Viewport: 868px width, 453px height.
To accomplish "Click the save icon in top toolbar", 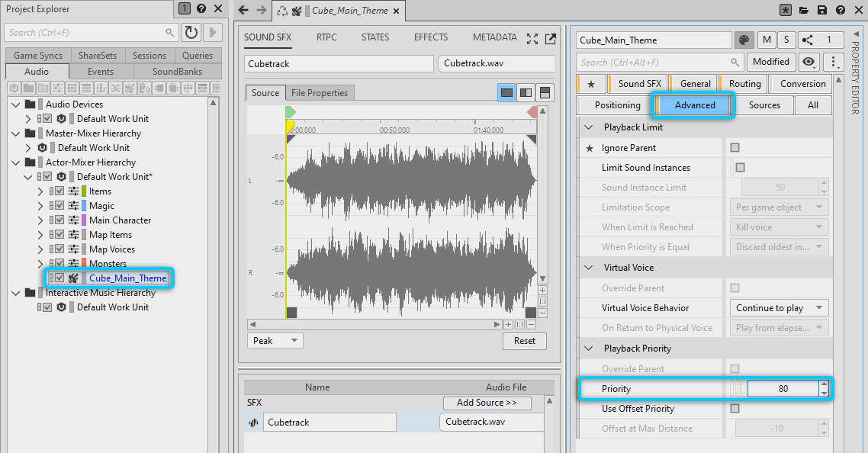I will [821, 10].
